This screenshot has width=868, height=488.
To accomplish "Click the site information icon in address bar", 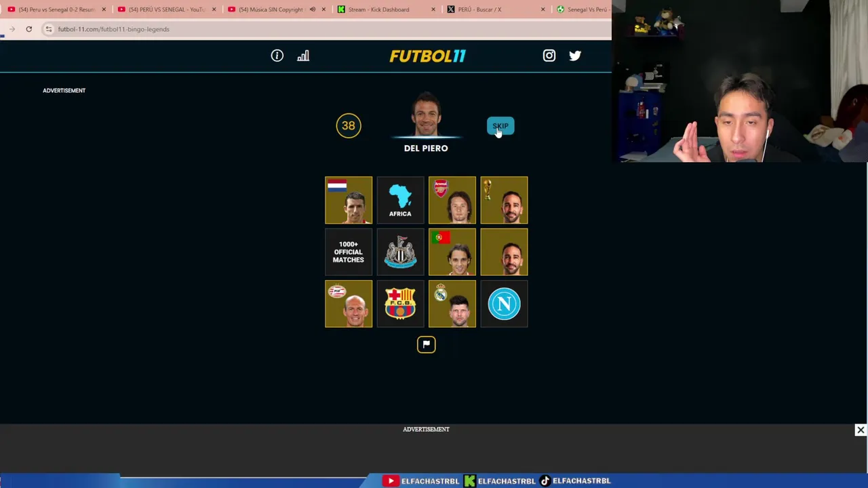I will tap(49, 29).
